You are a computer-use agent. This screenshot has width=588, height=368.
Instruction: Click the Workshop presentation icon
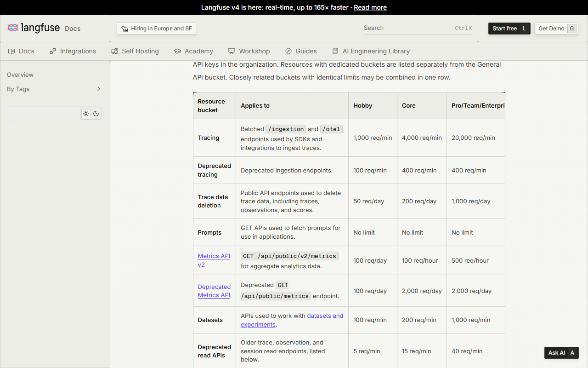232,51
